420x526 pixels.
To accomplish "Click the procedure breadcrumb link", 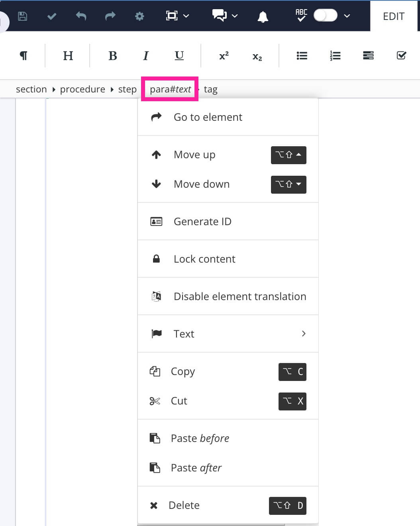I will (x=82, y=89).
